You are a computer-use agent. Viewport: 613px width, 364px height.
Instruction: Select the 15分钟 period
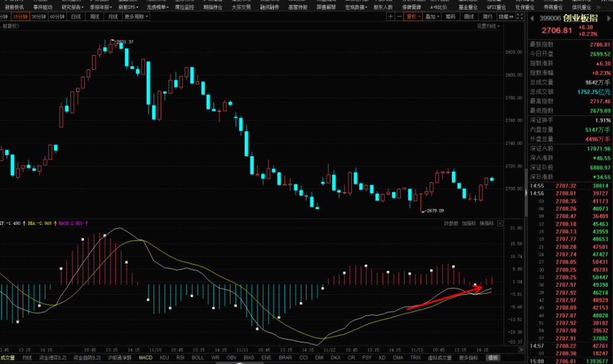20,17
